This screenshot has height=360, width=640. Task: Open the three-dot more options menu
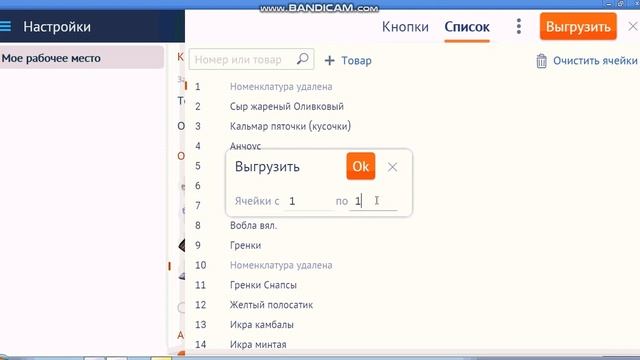coord(519,27)
